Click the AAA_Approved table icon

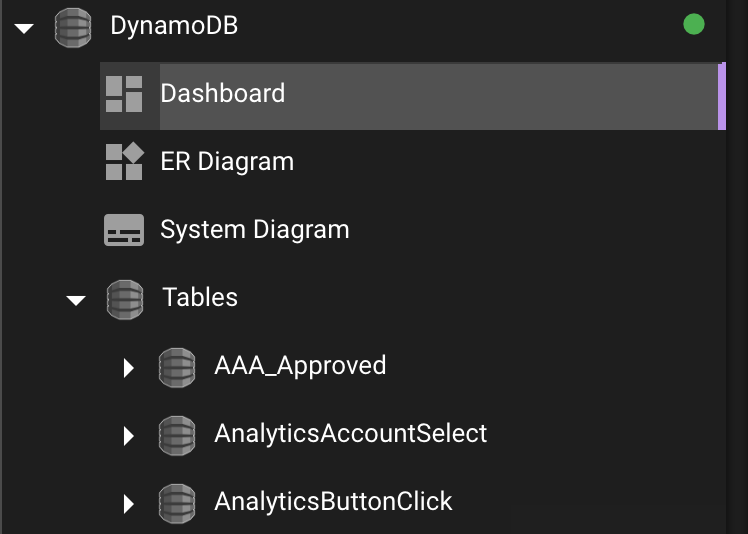tap(177, 367)
